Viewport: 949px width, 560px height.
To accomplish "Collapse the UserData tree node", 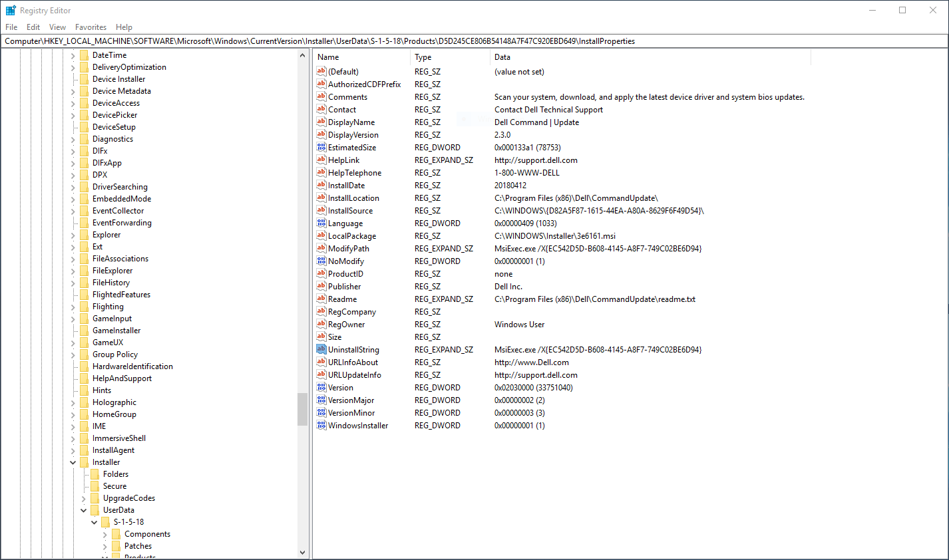I will tap(84, 510).
